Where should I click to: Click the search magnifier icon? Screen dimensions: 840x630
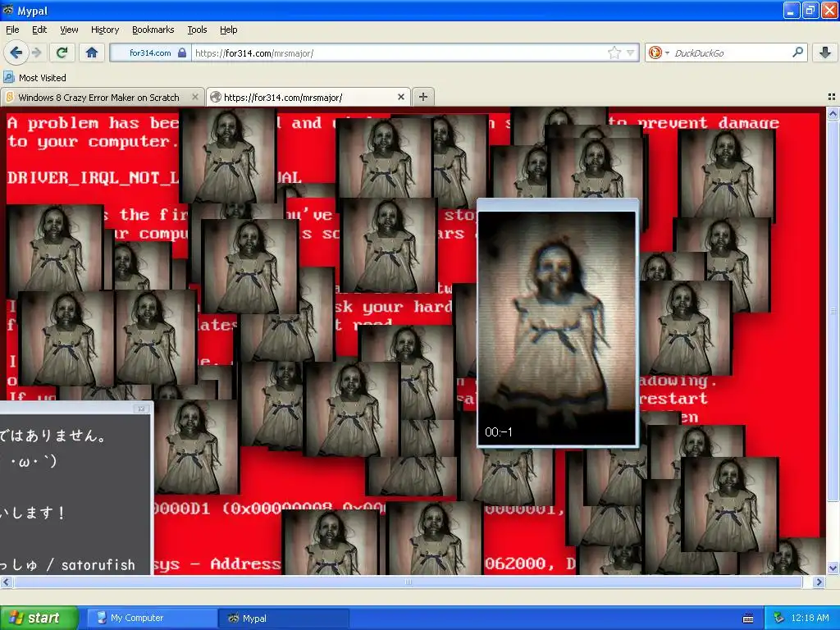(797, 52)
